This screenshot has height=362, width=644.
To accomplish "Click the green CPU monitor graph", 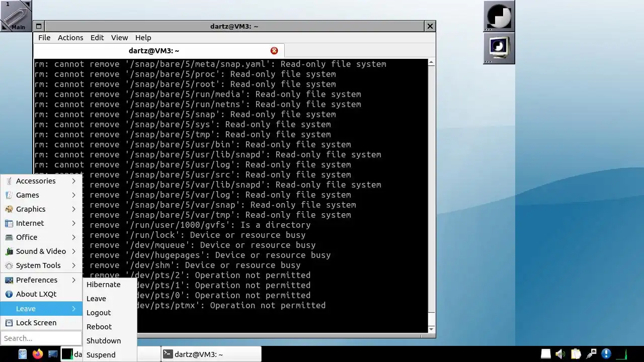I will pyautogui.click(x=621, y=354).
